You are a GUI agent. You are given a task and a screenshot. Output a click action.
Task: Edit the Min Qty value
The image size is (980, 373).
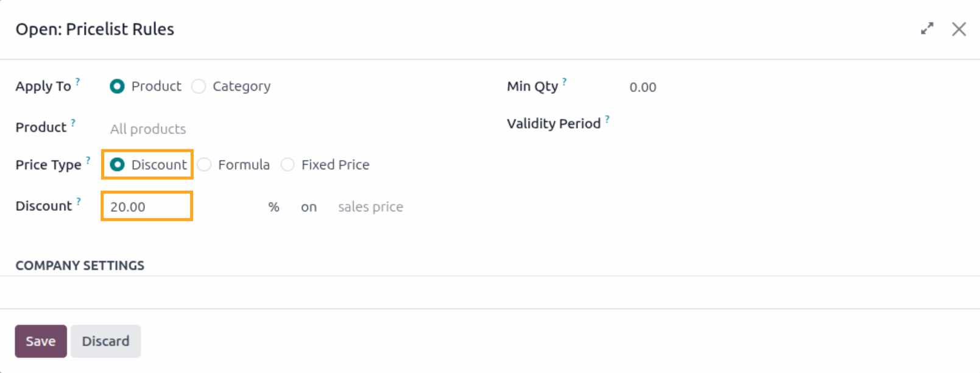click(x=643, y=87)
